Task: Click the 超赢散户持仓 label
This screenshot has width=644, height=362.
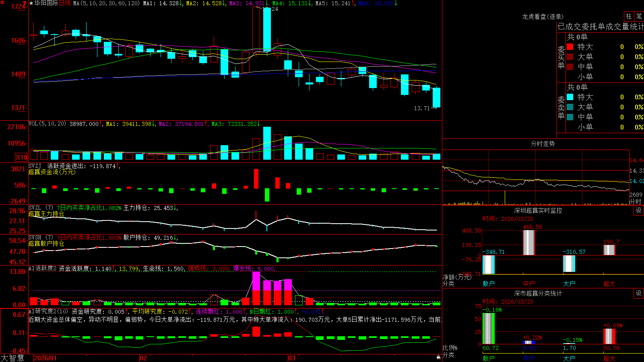Action: (46, 243)
